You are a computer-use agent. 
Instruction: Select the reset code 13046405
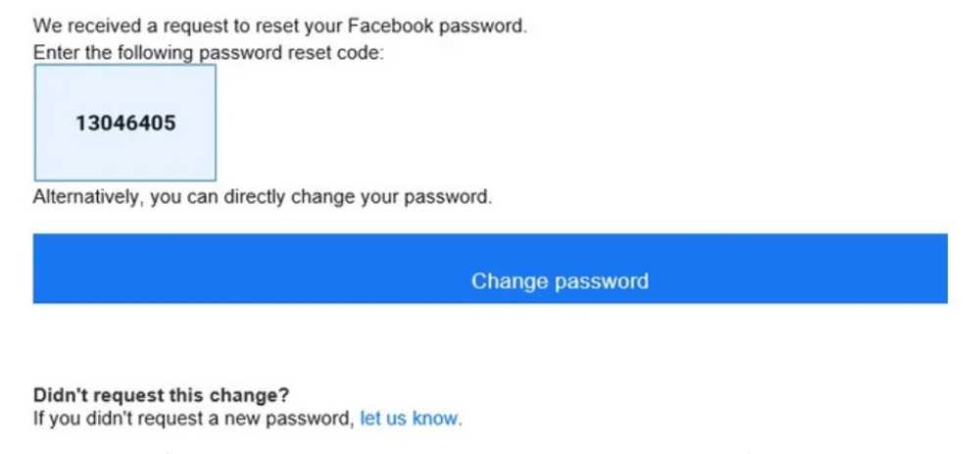point(125,123)
